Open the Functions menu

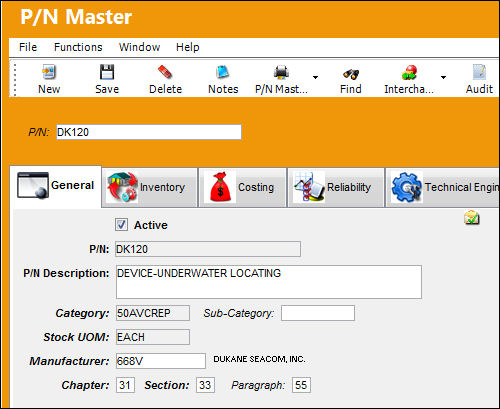[x=78, y=47]
